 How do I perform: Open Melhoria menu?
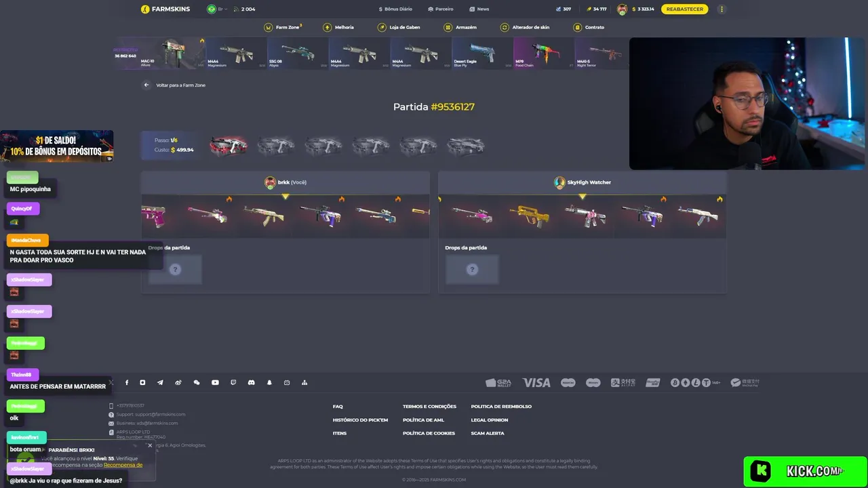pos(339,27)
